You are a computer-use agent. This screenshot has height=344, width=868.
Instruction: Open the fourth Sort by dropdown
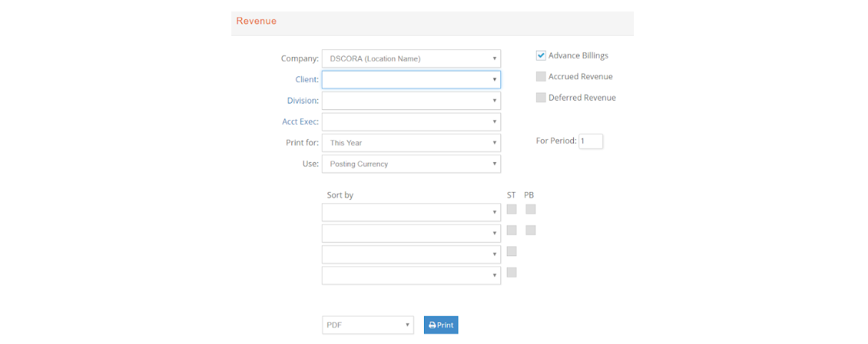[x=411, y=275]
